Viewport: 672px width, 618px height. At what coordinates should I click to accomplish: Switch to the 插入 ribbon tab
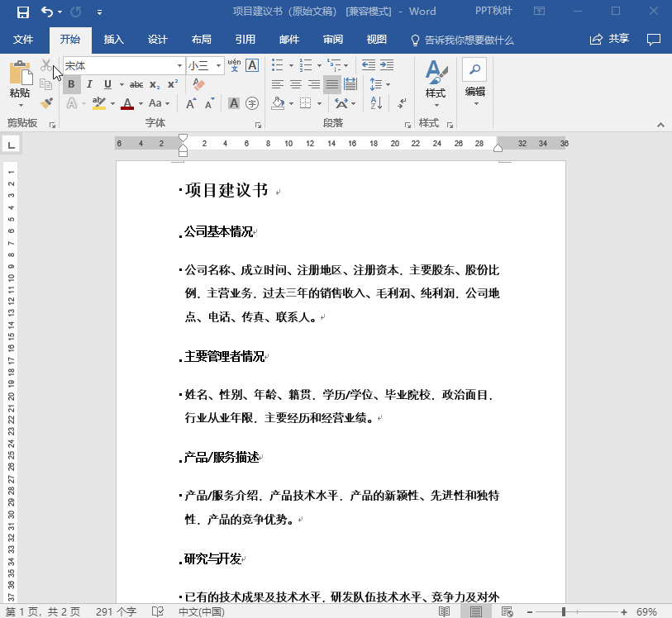(113, 39)
